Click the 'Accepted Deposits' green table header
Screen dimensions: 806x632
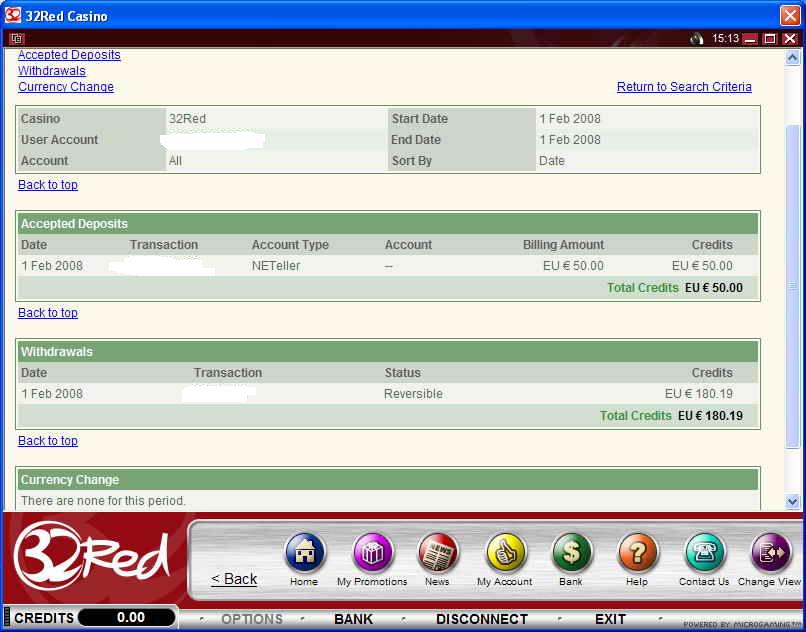(388, 224)
